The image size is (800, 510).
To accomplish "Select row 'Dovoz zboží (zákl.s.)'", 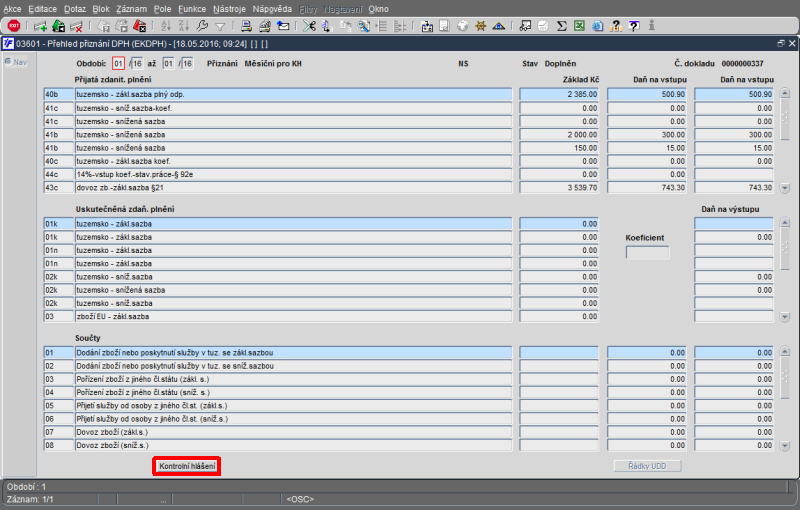I will [293, 432].
